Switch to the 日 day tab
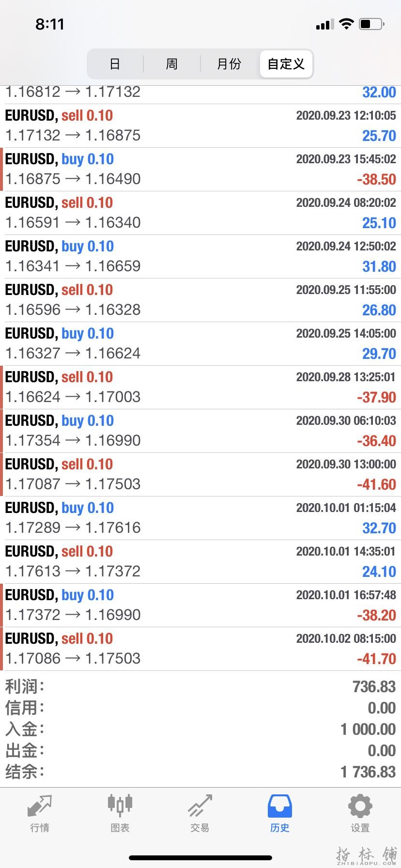Image resolution: width=401 pixels, height=868 pixels. coord(115,64)
